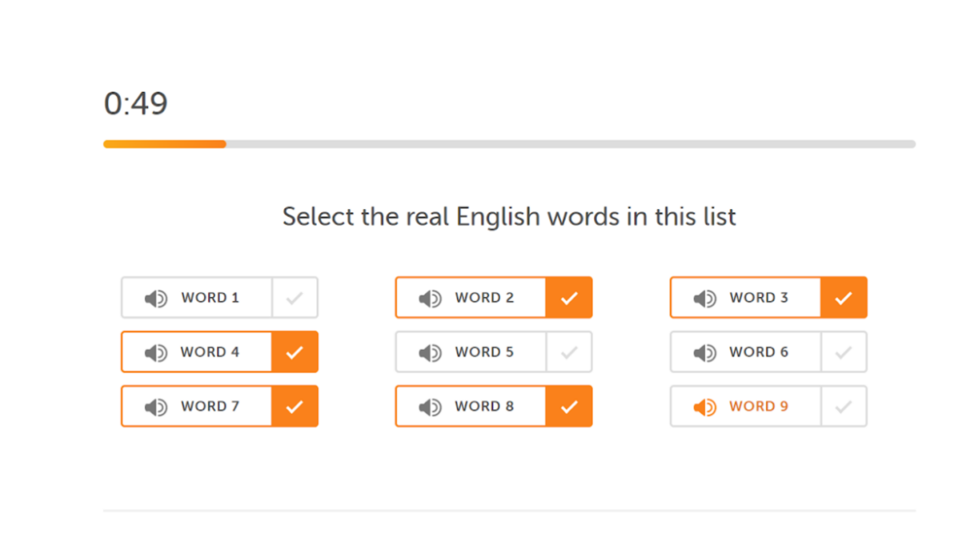Viewport: 980px width, 551px height.
Task: Play the audio for WORD 2
Action: tap(429, 298)
